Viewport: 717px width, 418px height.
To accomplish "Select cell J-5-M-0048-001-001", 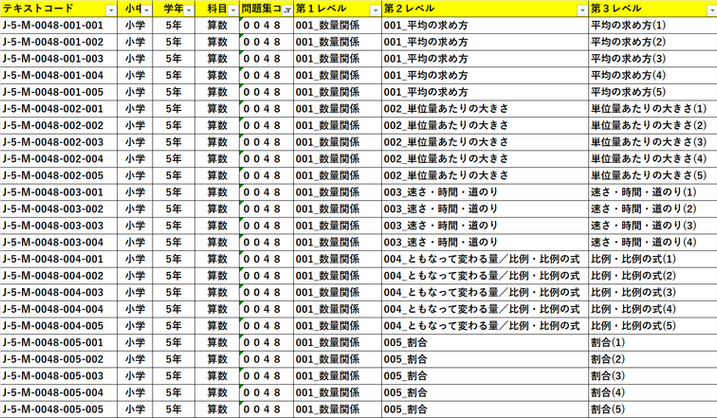I will click(x=59, y=25).
